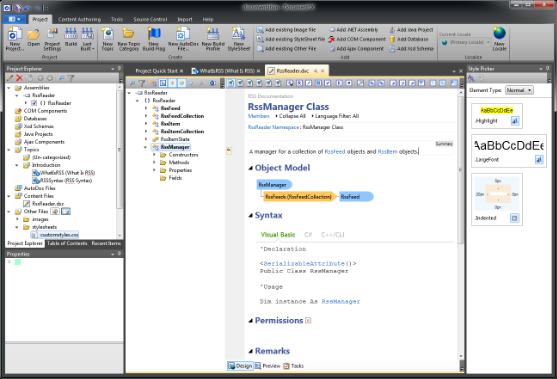The image size is (557, 379).
Task: Open the Project ribbon tab
Action: tap(40, 19)
